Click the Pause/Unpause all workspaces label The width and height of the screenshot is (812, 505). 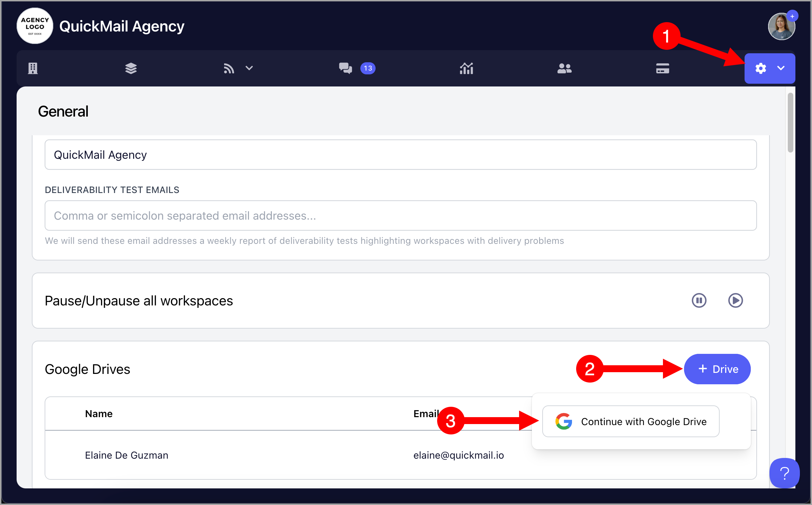(x=139, y=301)
